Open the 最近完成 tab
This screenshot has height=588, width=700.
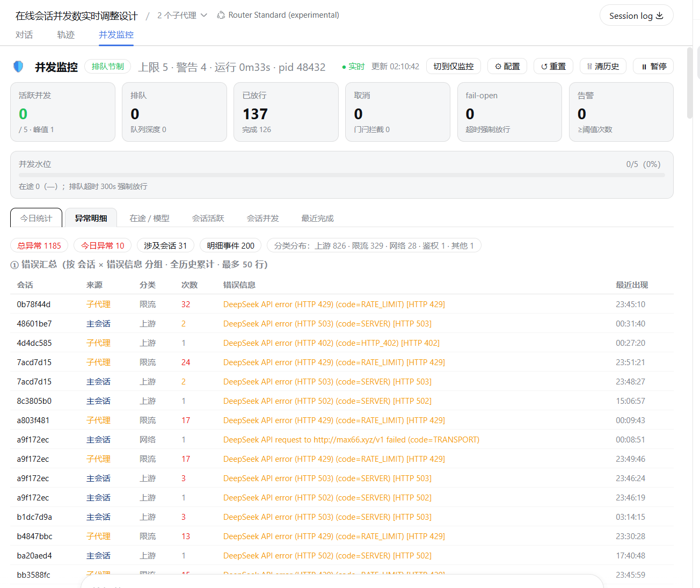(x=318, y=218)
